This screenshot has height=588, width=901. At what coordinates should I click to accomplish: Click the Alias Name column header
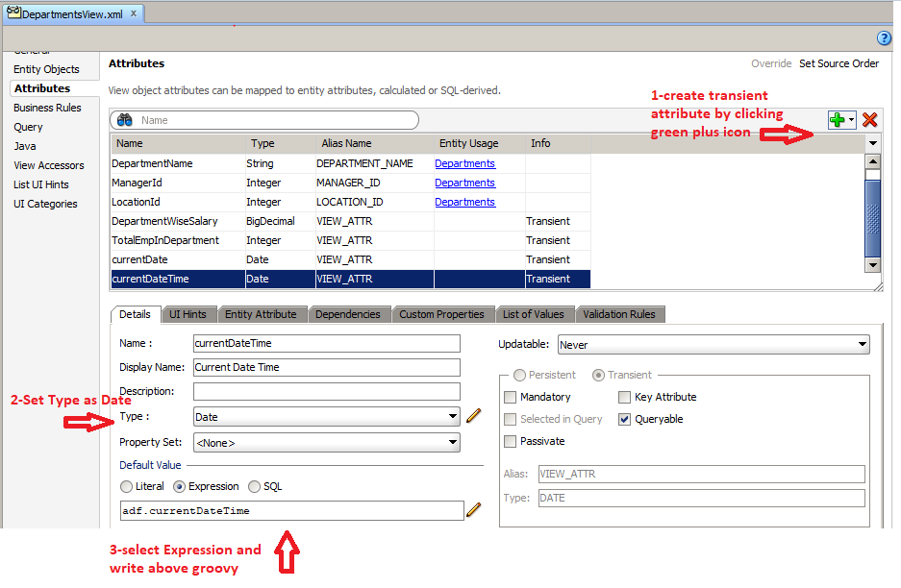tap(374, 143)
